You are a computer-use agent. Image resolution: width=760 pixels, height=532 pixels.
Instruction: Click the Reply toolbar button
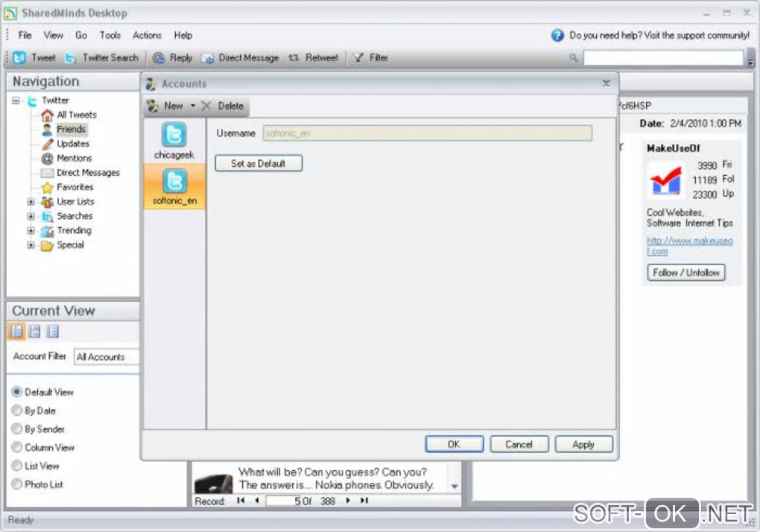173,57
